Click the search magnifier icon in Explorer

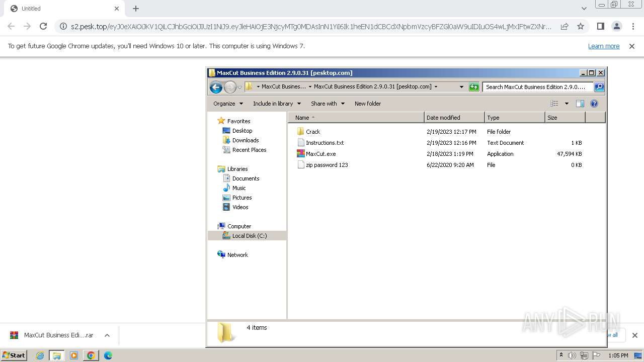click(x=599, y=87)
